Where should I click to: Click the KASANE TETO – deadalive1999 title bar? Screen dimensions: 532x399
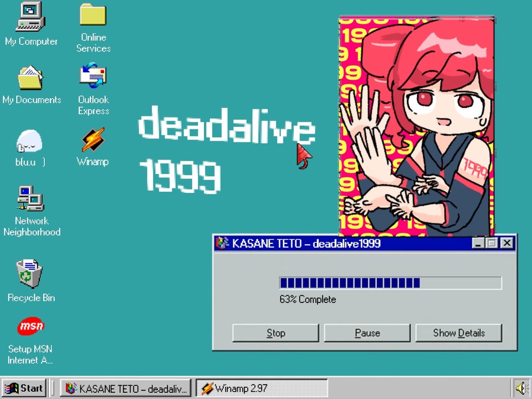(x=365, y=243)
